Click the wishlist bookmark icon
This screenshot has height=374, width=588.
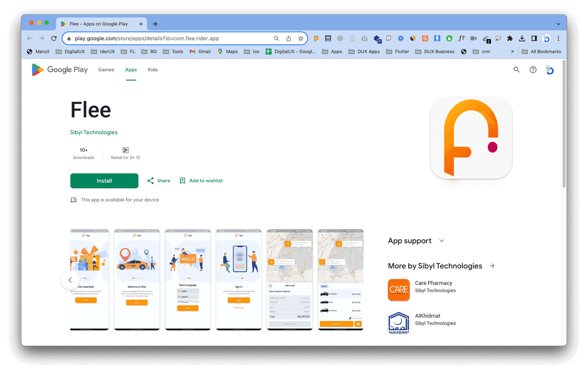point(182,181)
